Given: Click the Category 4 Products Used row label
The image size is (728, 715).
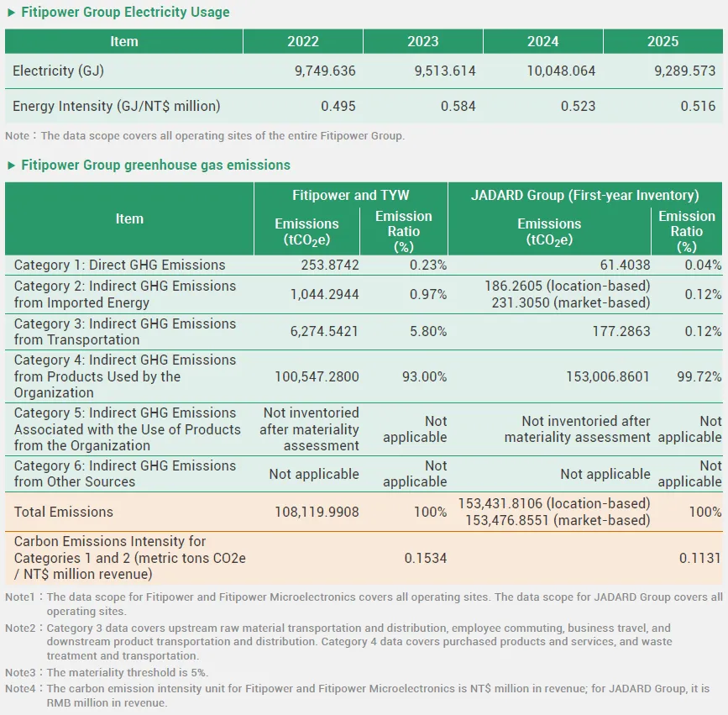Looking at the screenshot, I should (x=125, y=376).
